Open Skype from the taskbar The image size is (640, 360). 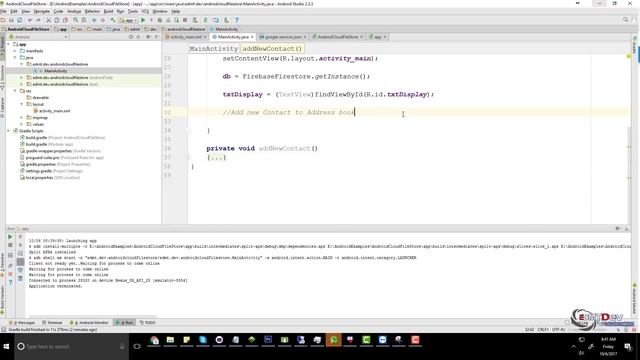point(203,340)
